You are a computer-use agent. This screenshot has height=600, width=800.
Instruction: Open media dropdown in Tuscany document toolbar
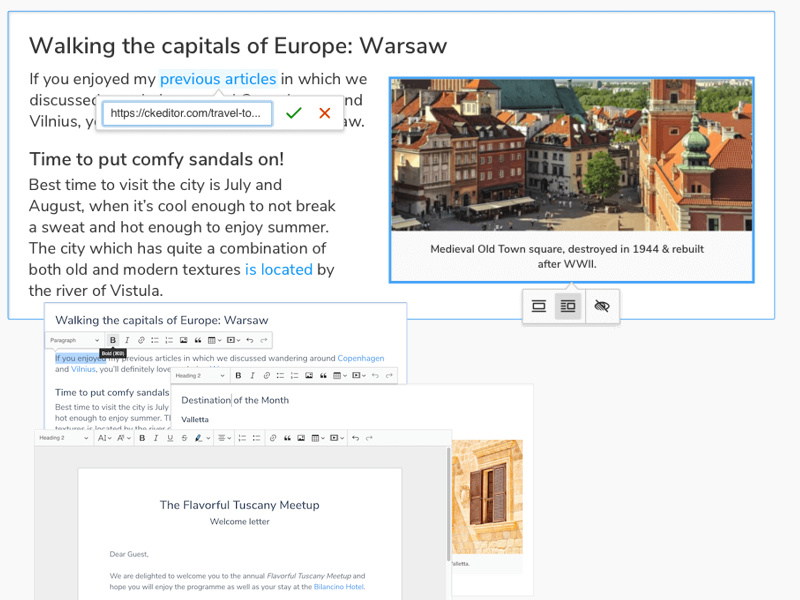point(337,438)
